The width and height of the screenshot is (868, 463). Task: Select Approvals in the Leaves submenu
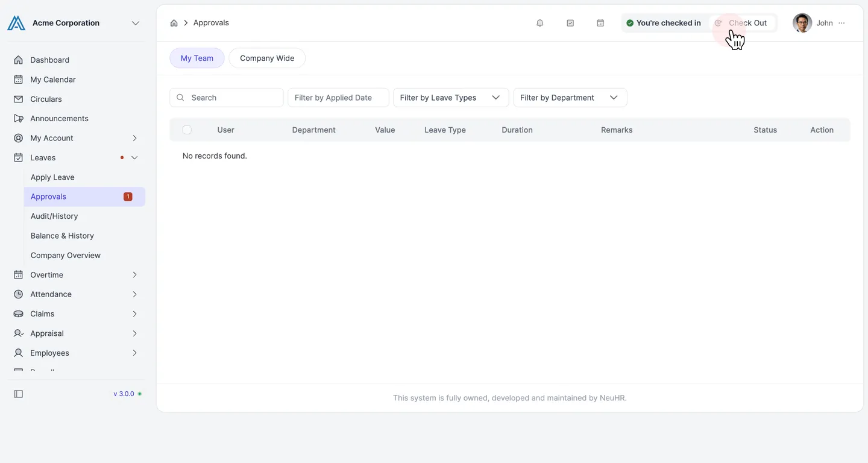click(x=84, y=197)
